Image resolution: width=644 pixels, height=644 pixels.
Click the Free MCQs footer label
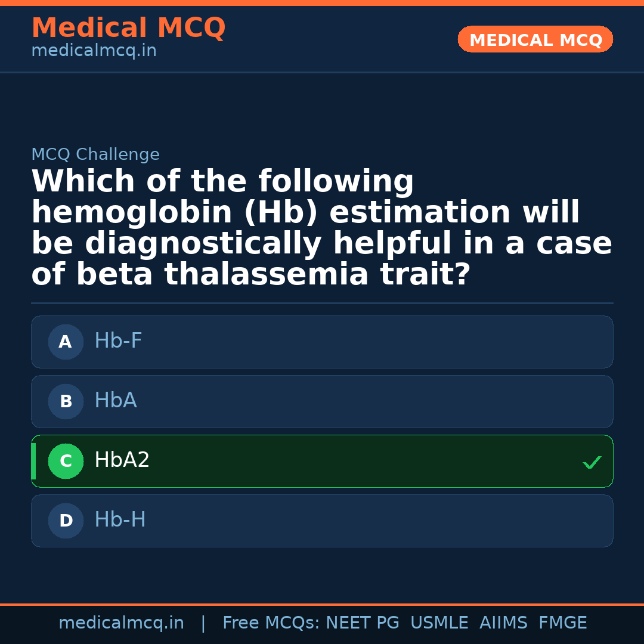pos(271,623)
